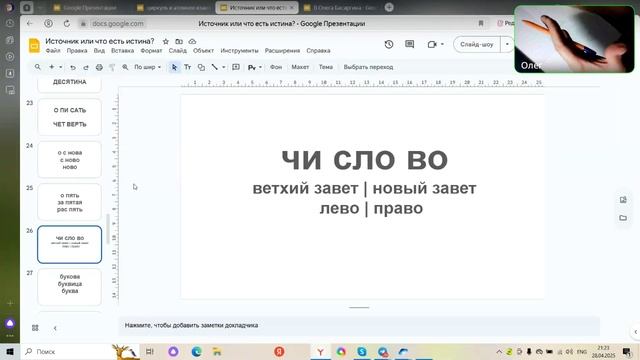640x360 pixels.
Task: Open the Вставка menu
Action: pyautogui.click(x=122, y=51)
